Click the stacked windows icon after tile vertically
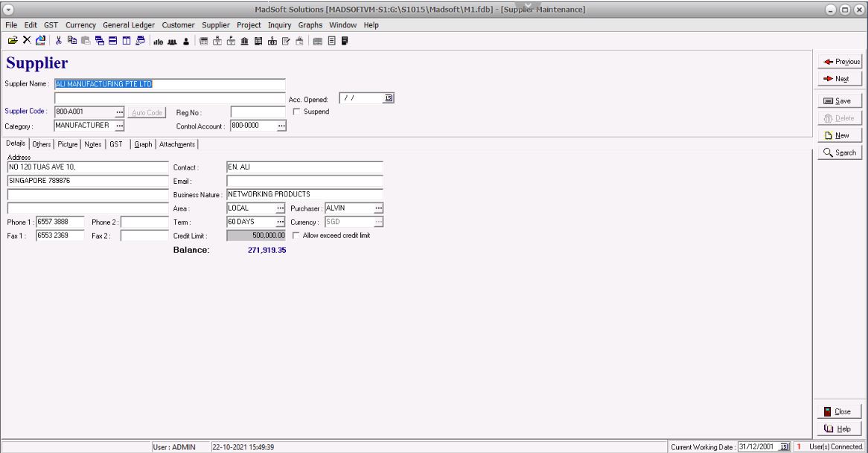 [140, 40]
